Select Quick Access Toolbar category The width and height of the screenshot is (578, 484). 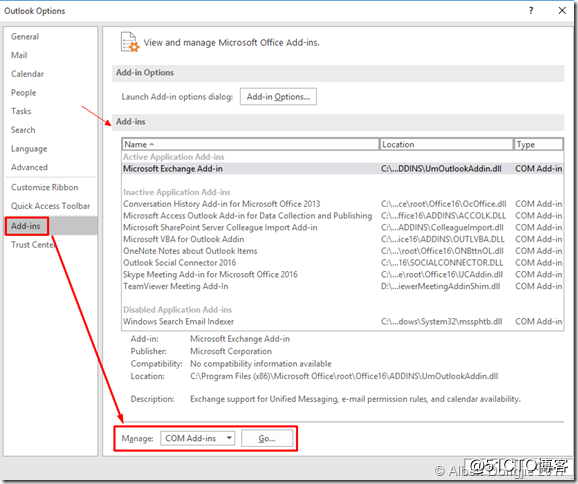click(x=51, y=206)
